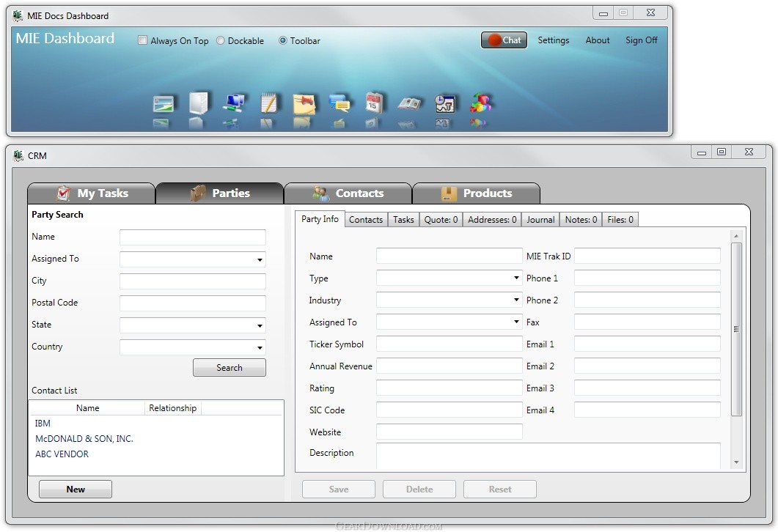Switch to the My Tasks tab
The image size is (778, 532).
(92, 193)
